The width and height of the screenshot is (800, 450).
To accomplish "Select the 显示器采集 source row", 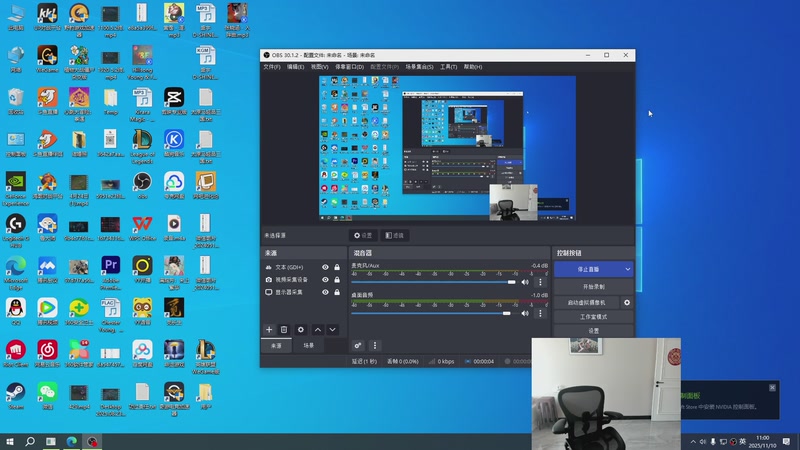I will point(303,292).
